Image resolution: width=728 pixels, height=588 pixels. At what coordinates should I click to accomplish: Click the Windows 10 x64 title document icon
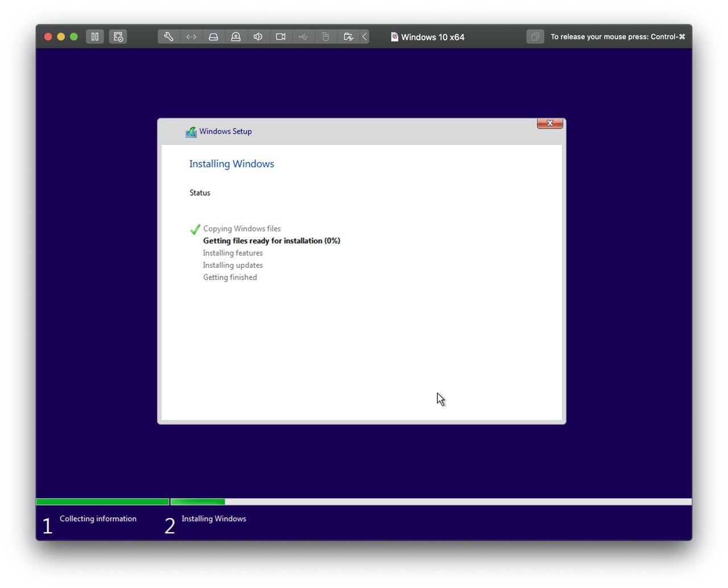[x=394, y=37]
